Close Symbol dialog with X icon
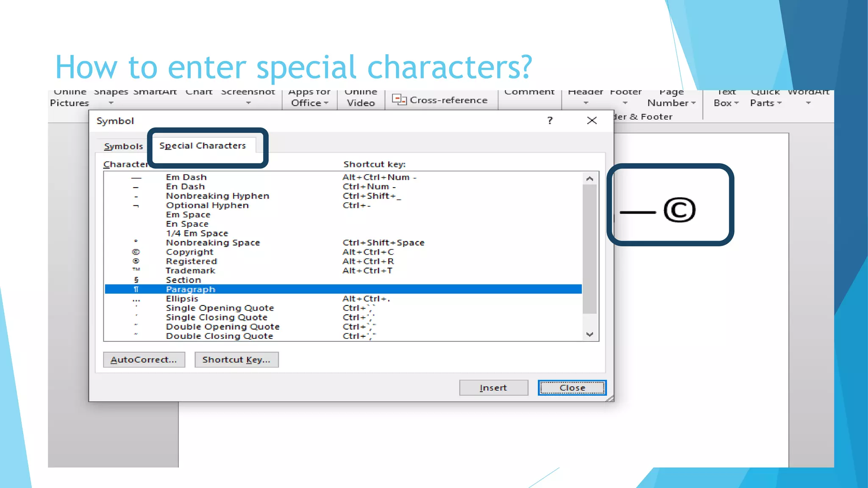 (592, 121)
